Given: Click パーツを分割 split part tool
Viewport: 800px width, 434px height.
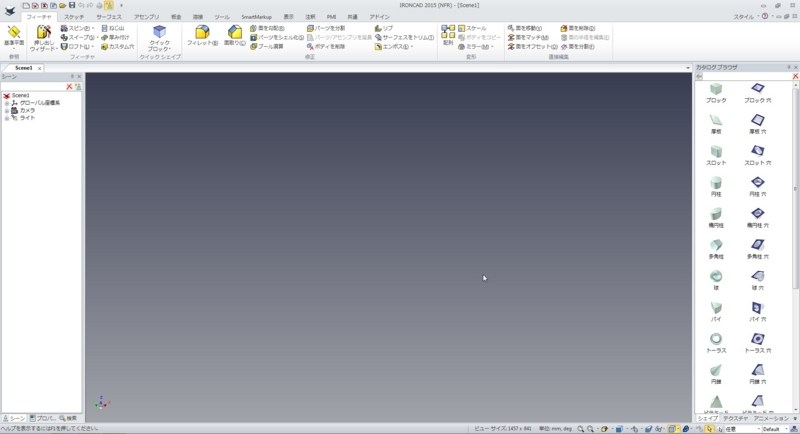Looking at the screenshot, I should [326, 28].
